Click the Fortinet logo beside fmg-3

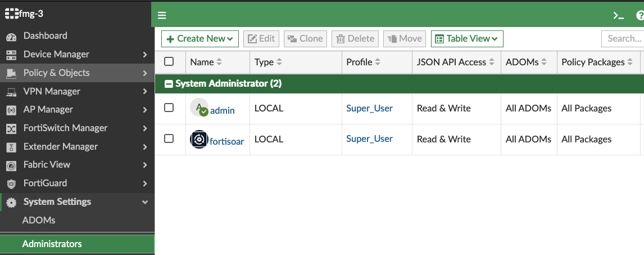click(x=12, y=14)
